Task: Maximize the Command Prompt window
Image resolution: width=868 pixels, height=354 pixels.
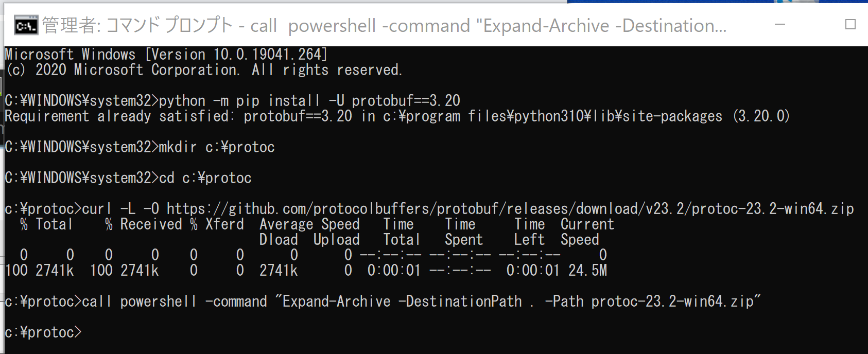Action: click(x=850, y=25)
